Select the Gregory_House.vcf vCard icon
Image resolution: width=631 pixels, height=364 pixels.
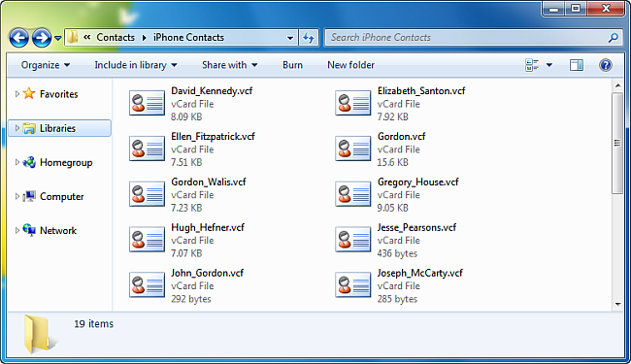pyautogui.click(x=353, y=194)
